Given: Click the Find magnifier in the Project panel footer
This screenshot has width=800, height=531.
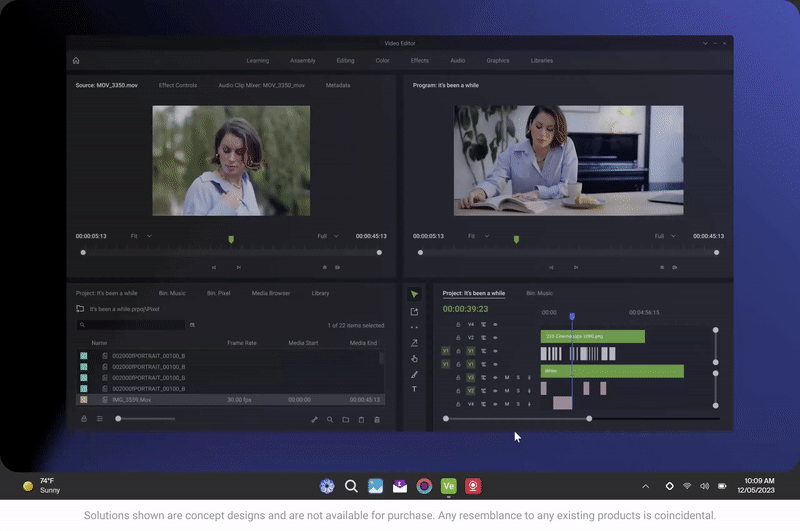Looking at the screenshot, I should (330, 420).
